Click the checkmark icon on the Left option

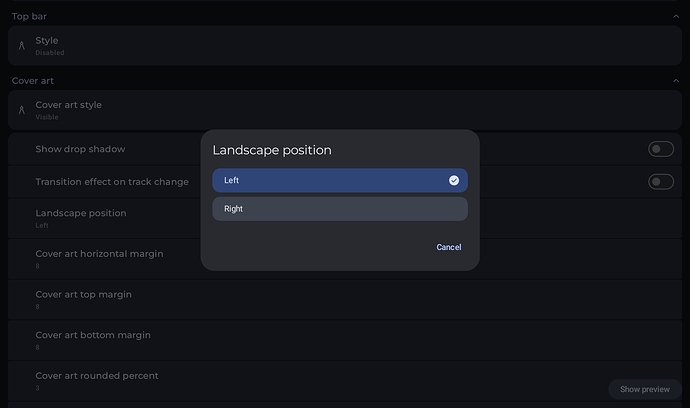(x=453, y=181)
